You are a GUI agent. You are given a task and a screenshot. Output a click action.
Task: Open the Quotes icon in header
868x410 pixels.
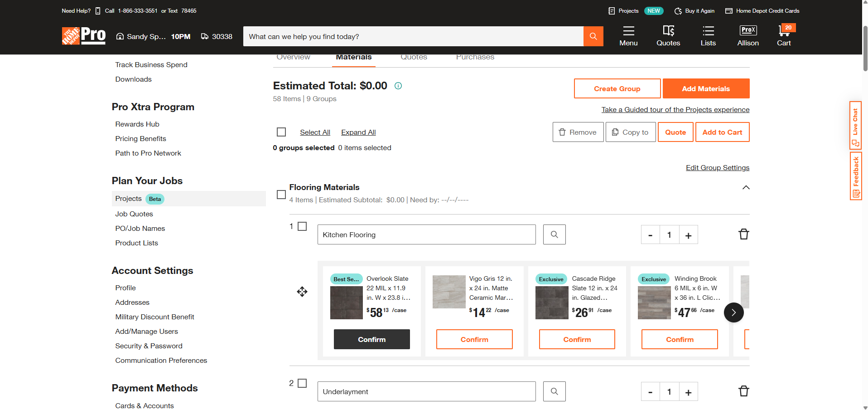[668, 36]
